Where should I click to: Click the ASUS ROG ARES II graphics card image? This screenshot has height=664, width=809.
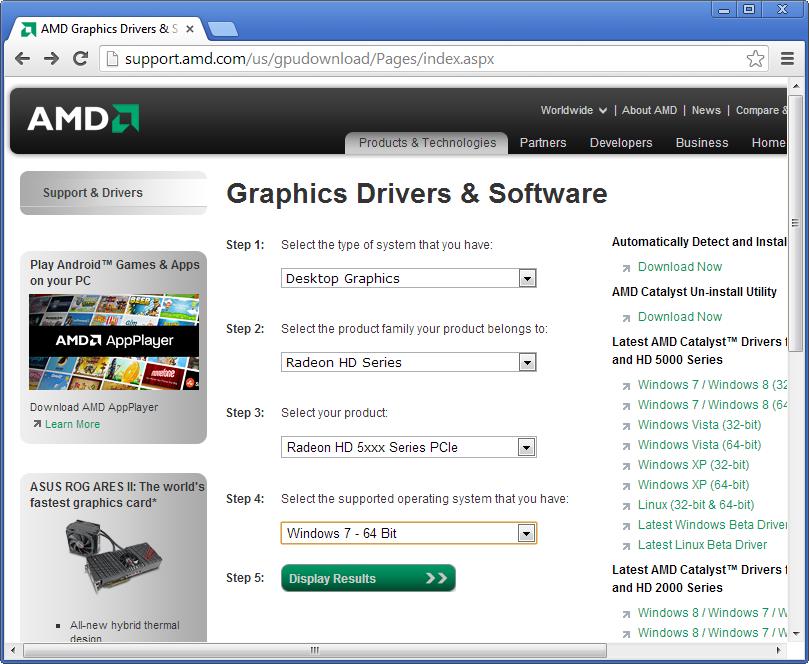[114, 557]
